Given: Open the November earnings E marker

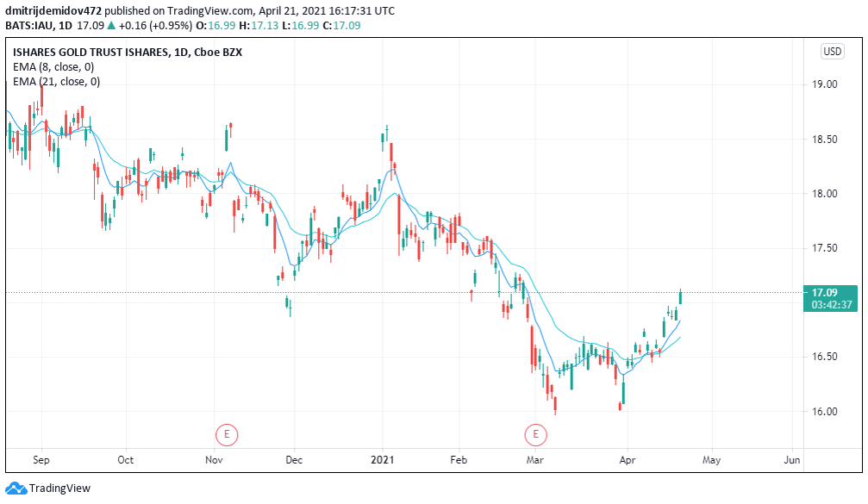Looking at the screenshot, I should point(227,434).
